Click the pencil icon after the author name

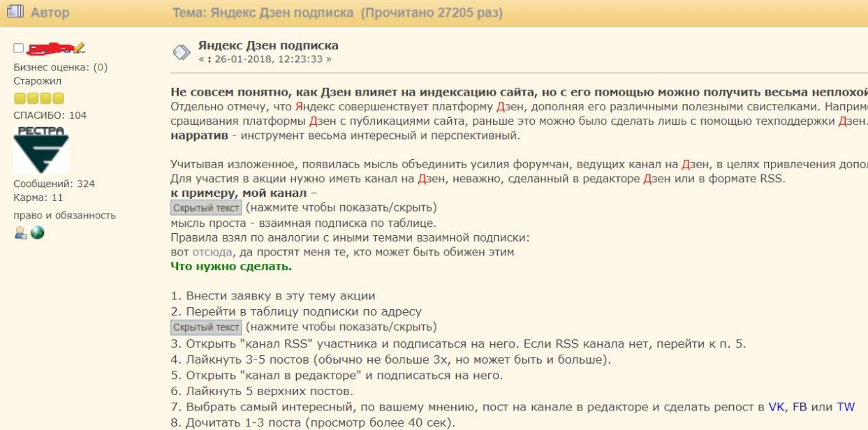click(80, 48)
